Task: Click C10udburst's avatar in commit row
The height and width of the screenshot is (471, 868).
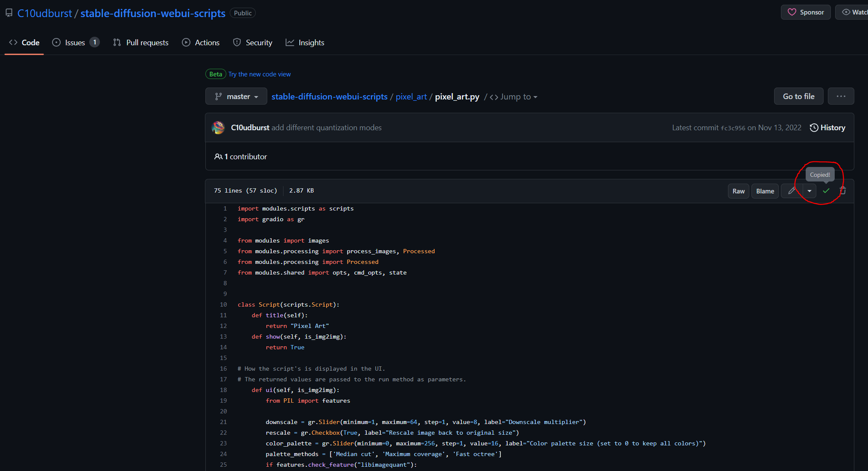Action: pyautogui.click(x=218, y=128)
